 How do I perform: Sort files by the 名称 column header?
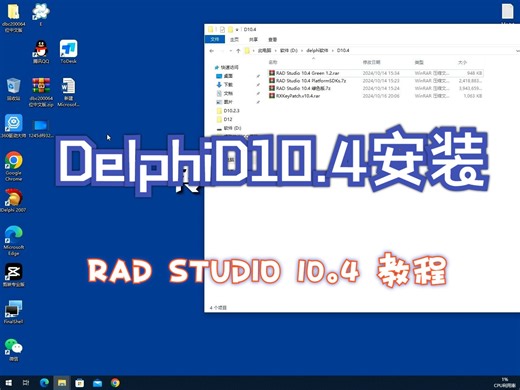click(273, 62)
